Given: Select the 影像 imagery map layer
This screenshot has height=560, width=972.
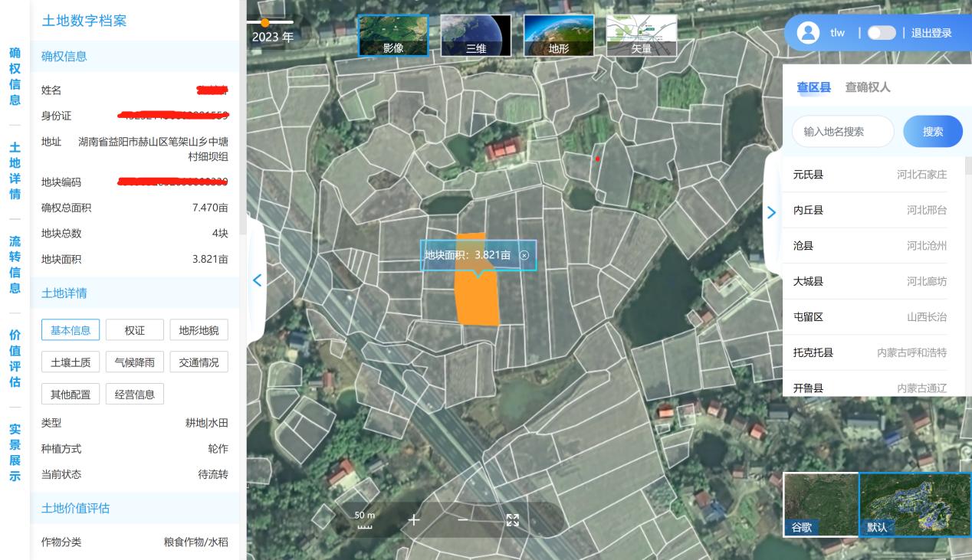Looking at the screenshot, I should click(393, 36).
